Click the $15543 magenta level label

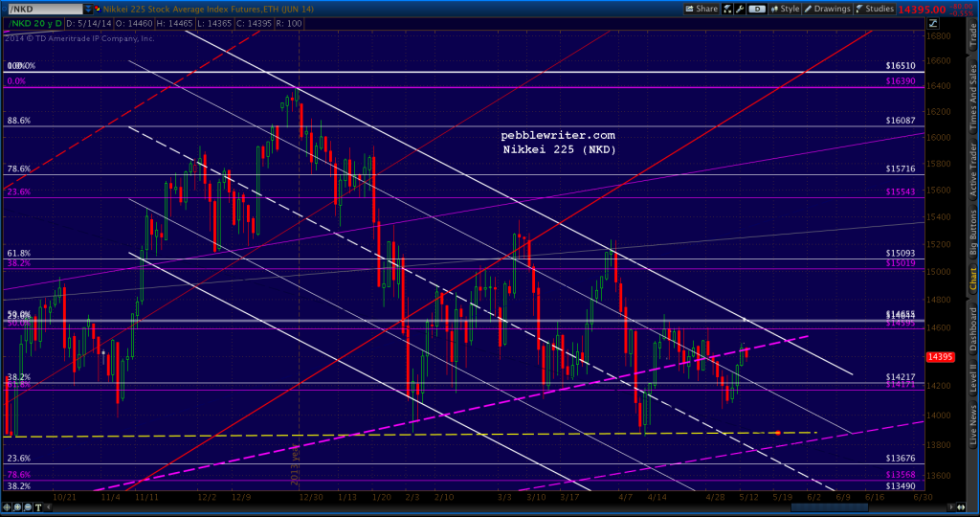click(x=901, y=191)
